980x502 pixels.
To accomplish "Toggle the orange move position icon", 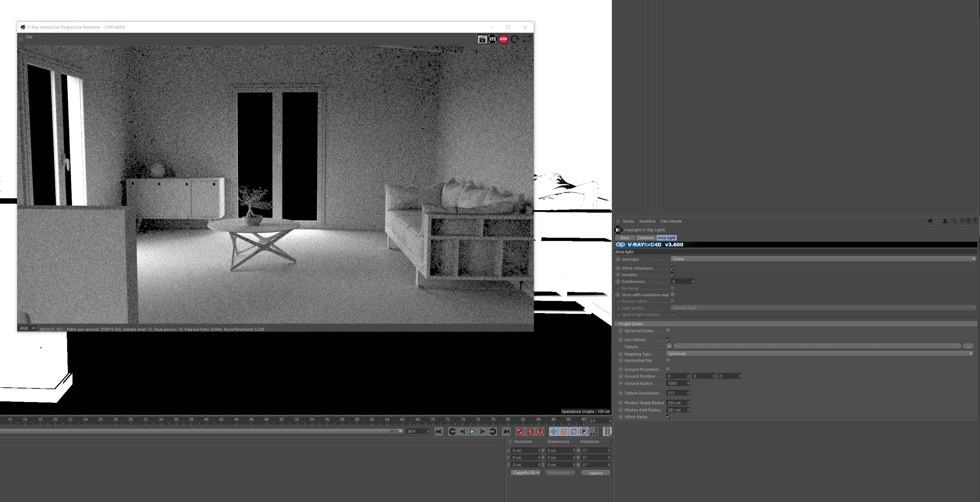I will pyautogui.click(x=554, y=432).
